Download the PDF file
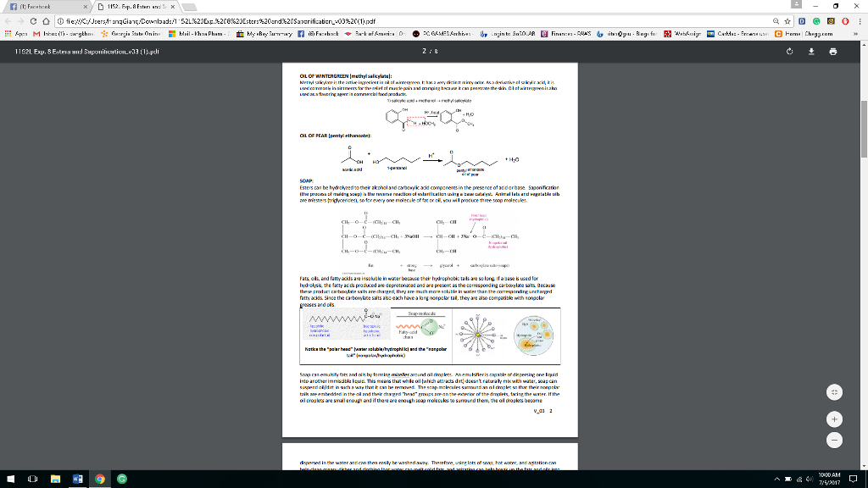 (x=811, y=51)
